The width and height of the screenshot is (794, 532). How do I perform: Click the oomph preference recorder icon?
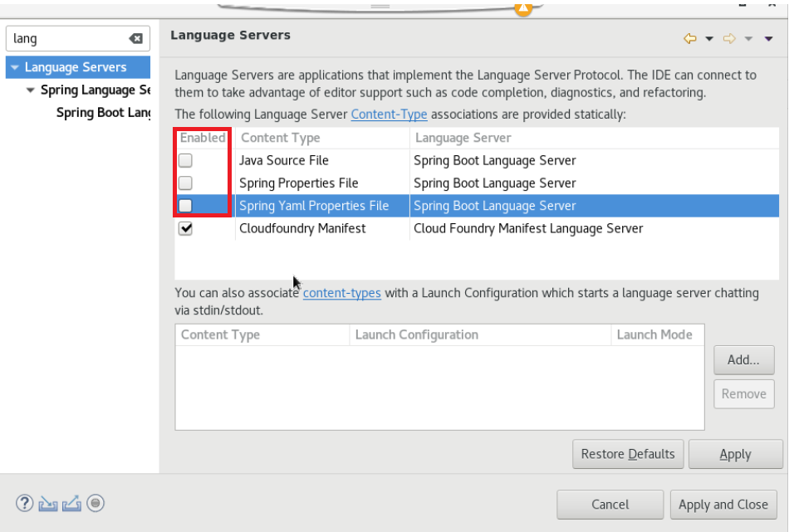pos(96,503)
